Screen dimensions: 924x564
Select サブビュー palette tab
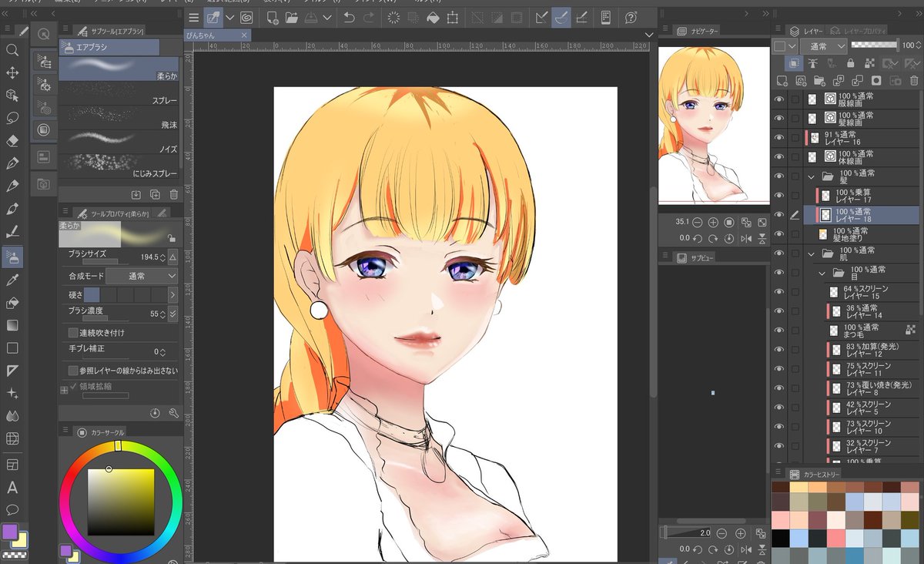click(695, 257)
